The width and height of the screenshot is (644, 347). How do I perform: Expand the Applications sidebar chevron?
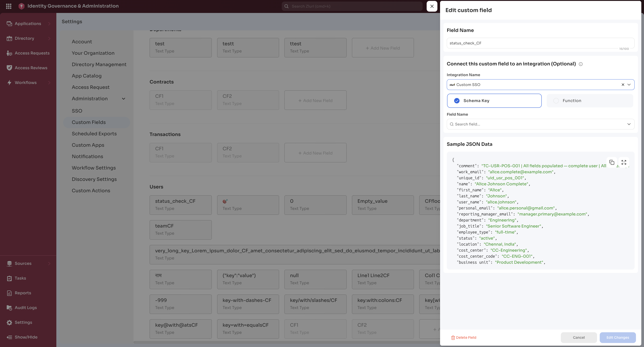pyautogui.click(x=49, y=23)
